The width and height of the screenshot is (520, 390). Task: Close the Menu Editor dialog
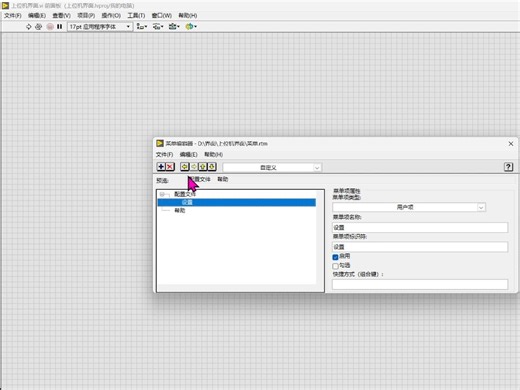click(x=511, y=144)
